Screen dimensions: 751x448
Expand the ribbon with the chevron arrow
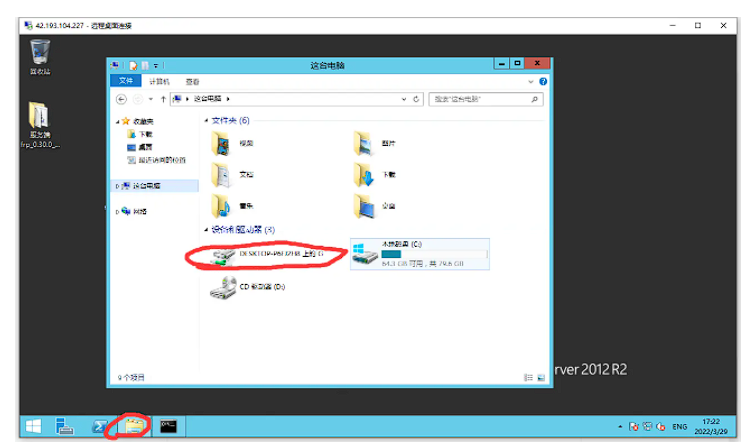531,81
